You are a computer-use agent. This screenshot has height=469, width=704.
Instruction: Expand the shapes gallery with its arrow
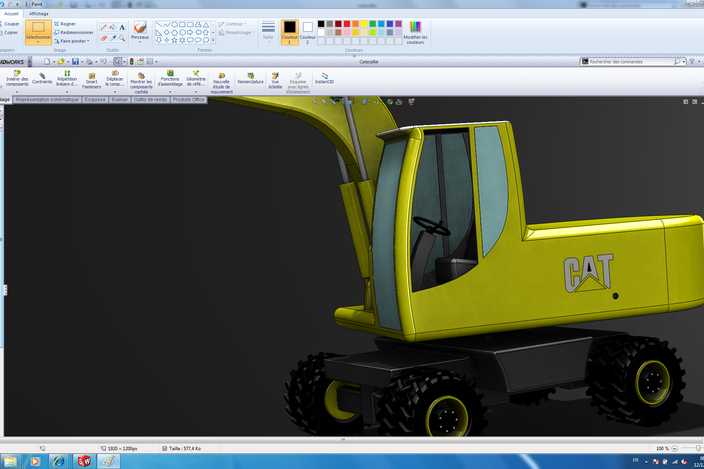coord(213,40)
